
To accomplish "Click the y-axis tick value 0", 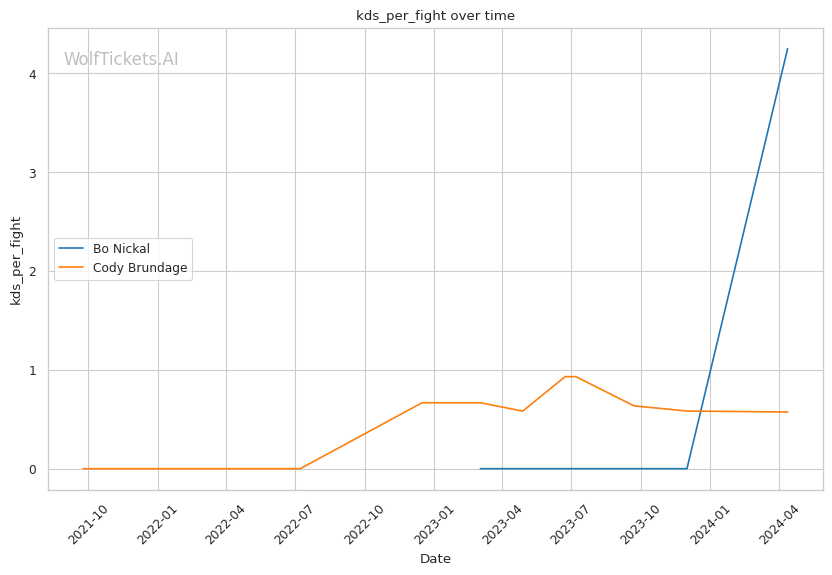I will pos(35,469).
